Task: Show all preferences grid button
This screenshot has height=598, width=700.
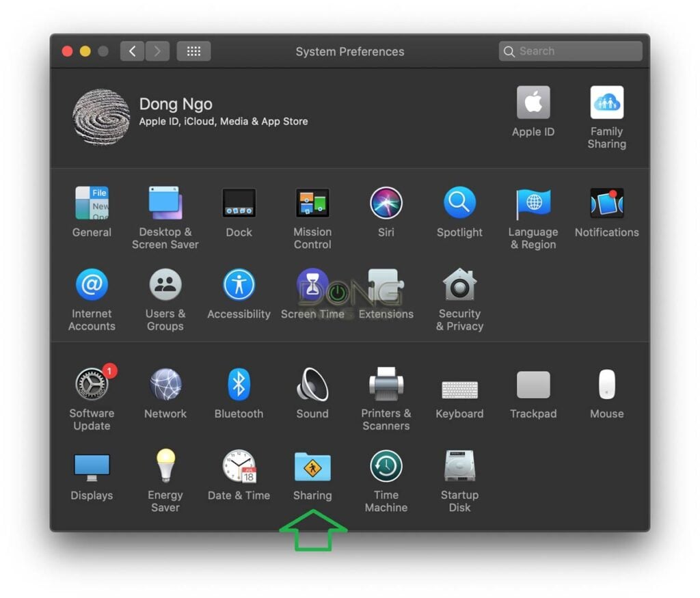Action: point(193,51)
